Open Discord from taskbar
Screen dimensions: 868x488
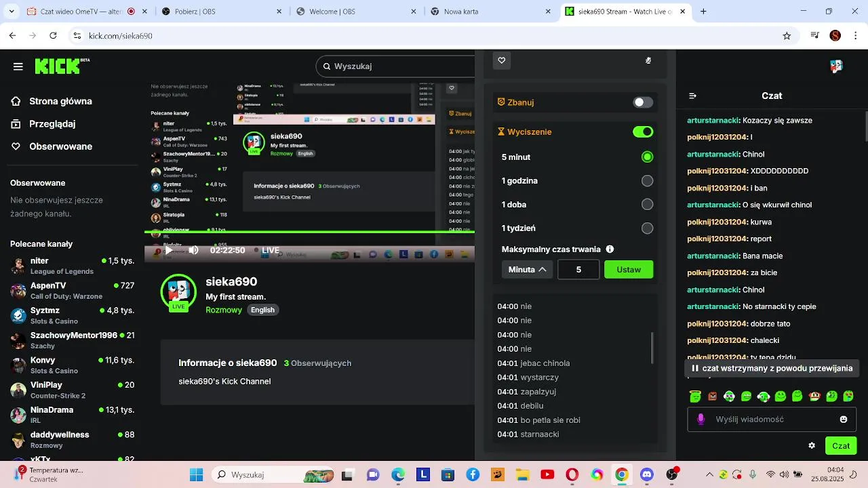click(647, 474)
